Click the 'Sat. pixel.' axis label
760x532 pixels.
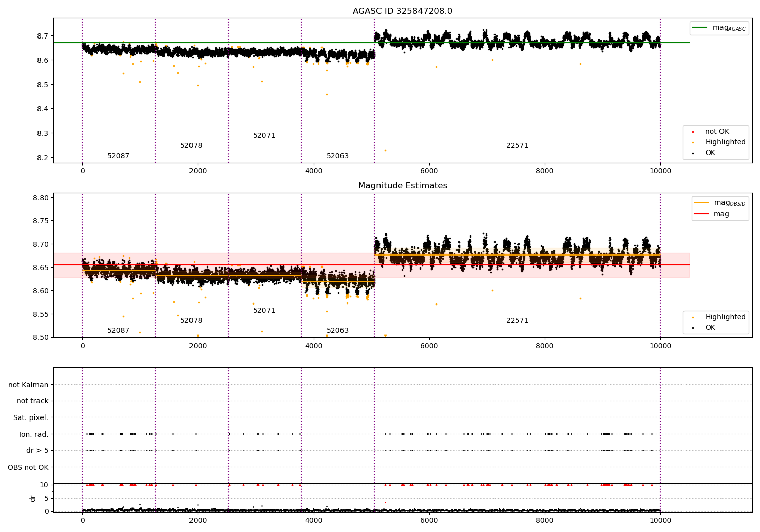[x=31, y=418]
